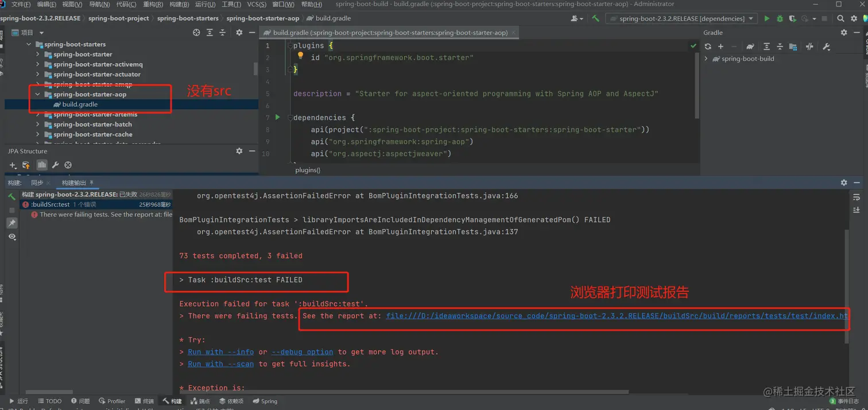
Task: Open IDE settings with the top-right gear icon
Action: point(854,18)
